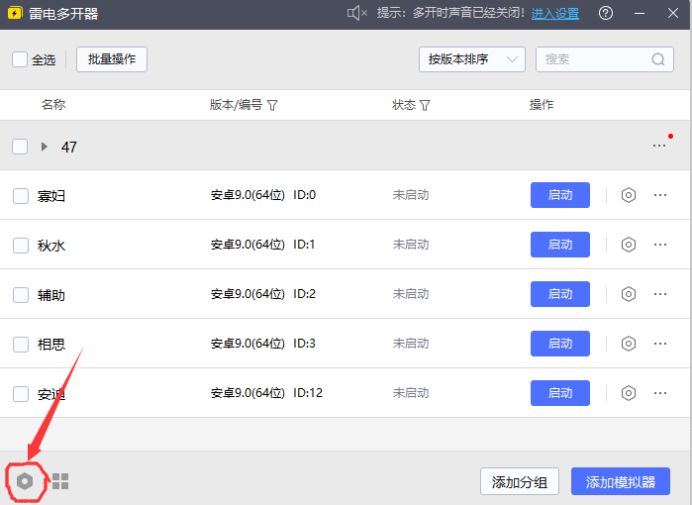
Task: Click the 寡妇 emulator name
Action: pos(51,196)
